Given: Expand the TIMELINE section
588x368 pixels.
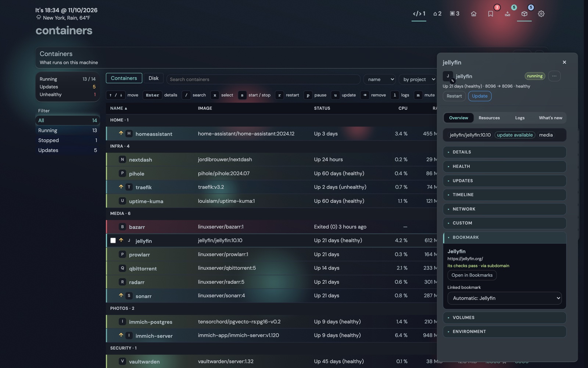Looking at the screenshot, I should [505, 195].
